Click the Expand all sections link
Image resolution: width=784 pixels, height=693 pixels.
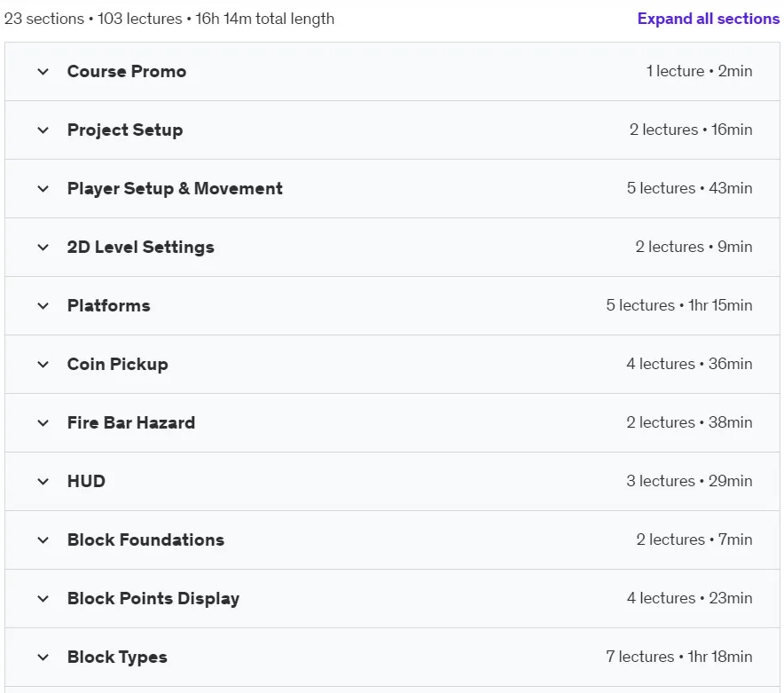708,19
